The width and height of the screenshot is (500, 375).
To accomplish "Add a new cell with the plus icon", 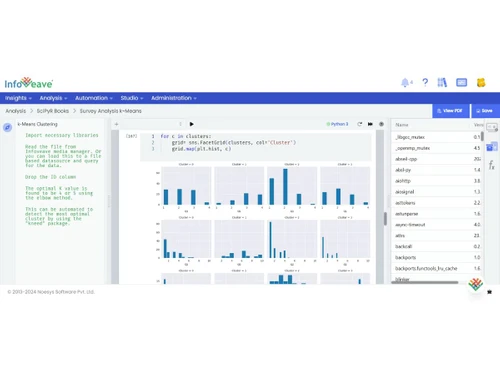I will (x=116, y=124).
